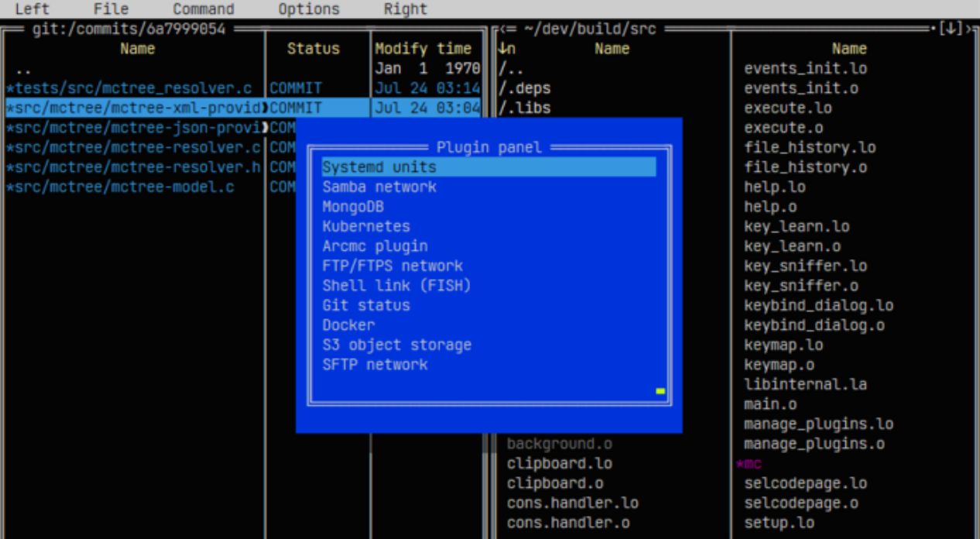The height and width of the screenshot is (539, 980).
Task: Select tests/src/mctree_resolver.c commit entry
Action: pos(128,88)
